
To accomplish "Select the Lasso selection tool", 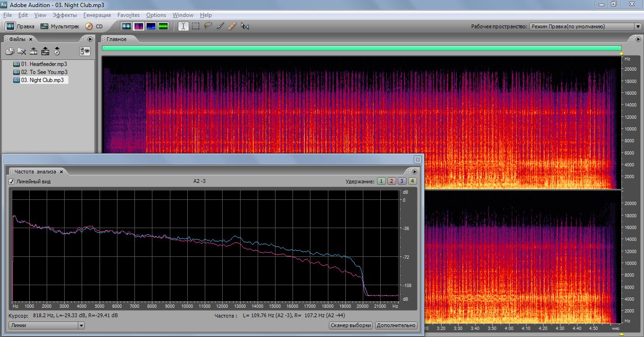I will 208,26.
